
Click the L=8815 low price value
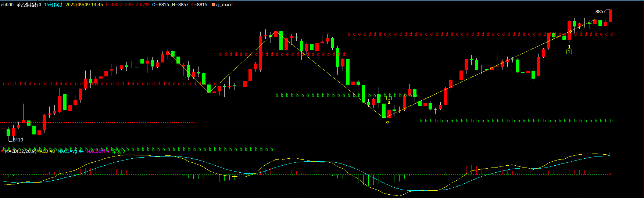point(199,5)
